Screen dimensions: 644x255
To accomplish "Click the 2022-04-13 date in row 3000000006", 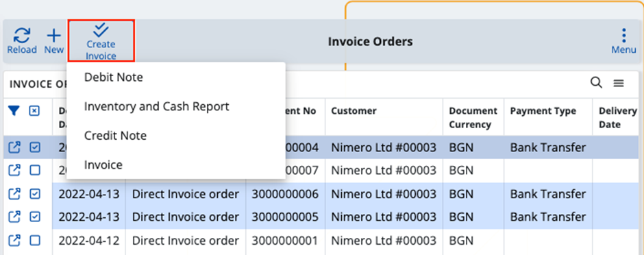I will click(x=88, y=194).
